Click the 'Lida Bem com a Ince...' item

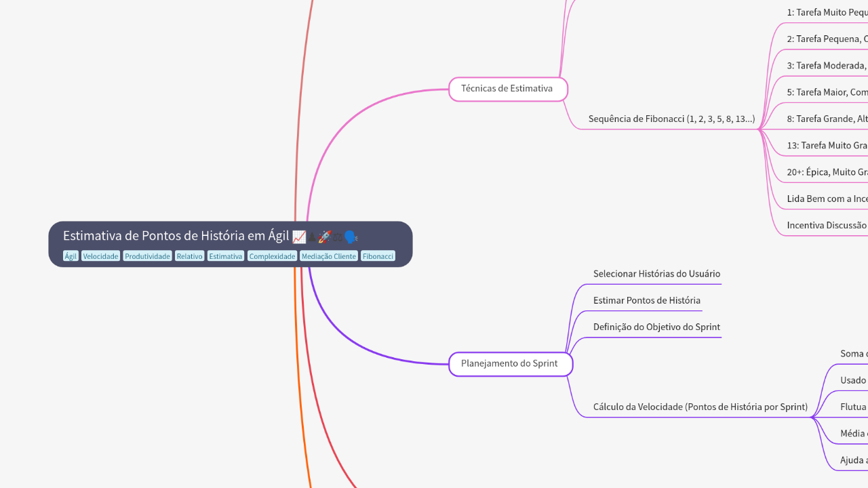click(x=827, y=199)
